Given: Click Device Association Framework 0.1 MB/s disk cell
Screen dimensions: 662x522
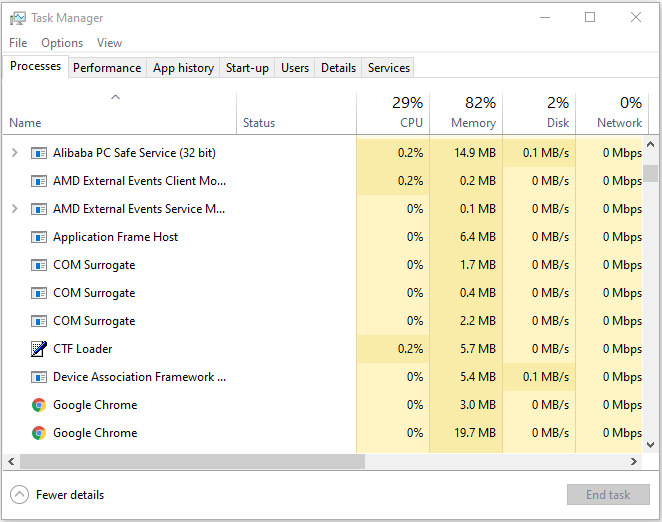Looking at the screenshot, I should click(x=539, y=377).
